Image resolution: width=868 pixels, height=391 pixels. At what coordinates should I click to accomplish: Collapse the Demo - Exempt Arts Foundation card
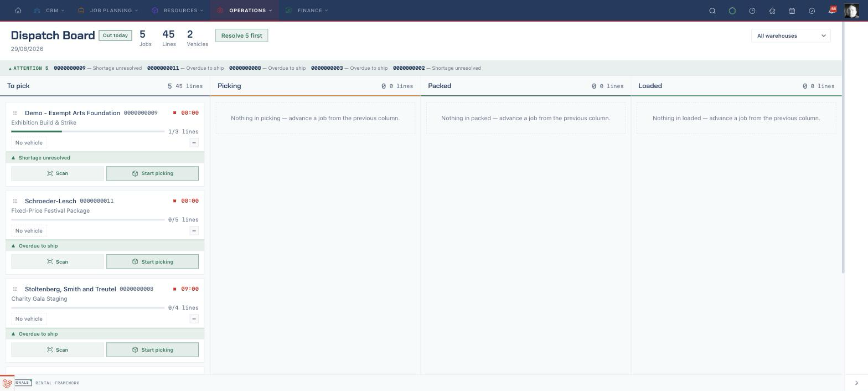click(194, 143)
